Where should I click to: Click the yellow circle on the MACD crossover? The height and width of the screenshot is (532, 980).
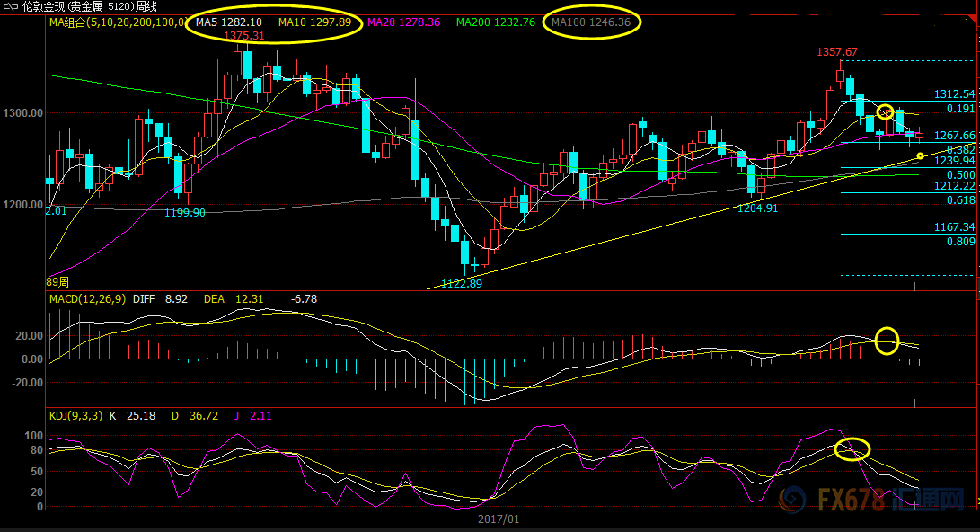click(887, 340)
